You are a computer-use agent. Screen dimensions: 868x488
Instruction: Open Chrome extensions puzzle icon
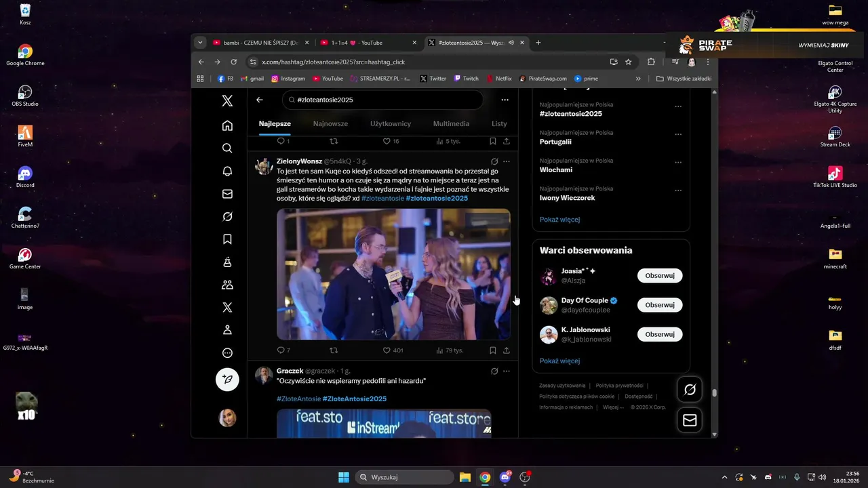[x=651, y=62]
